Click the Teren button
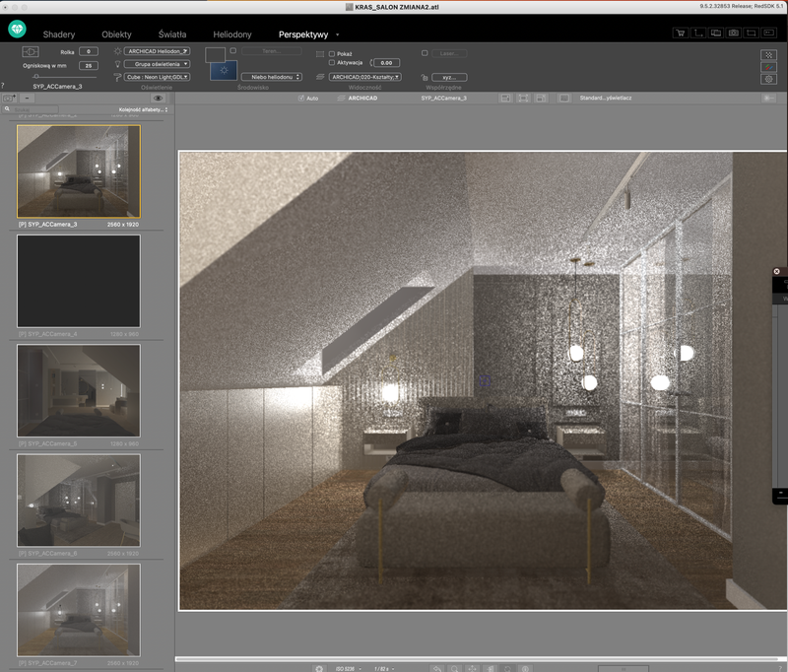Viewport: 788px width, 672px height. pyautogui.click(x=272, y=51)
